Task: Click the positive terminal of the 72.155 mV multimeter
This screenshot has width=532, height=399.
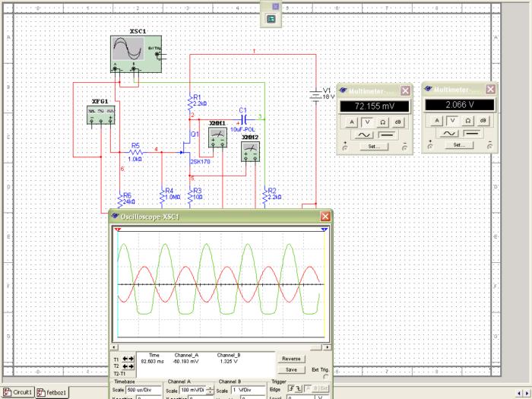Action: pyautogui.click(x=345, y=148)
